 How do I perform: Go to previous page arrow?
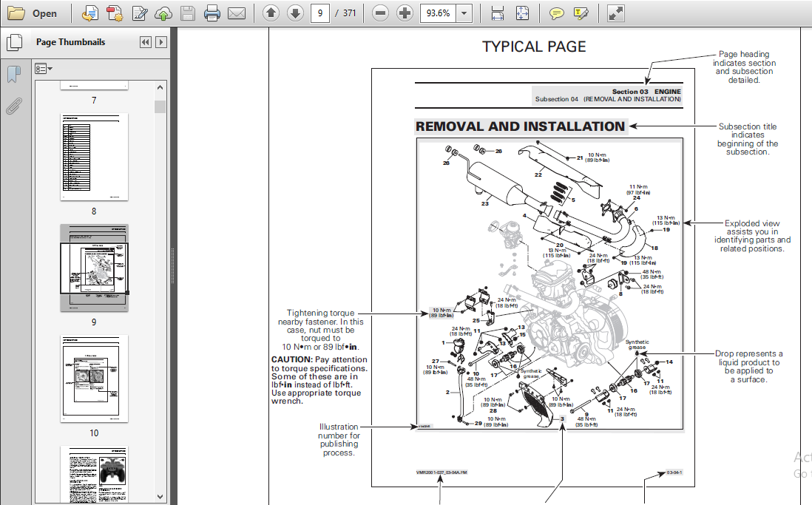pyautogui.click(x=271, y=13)
